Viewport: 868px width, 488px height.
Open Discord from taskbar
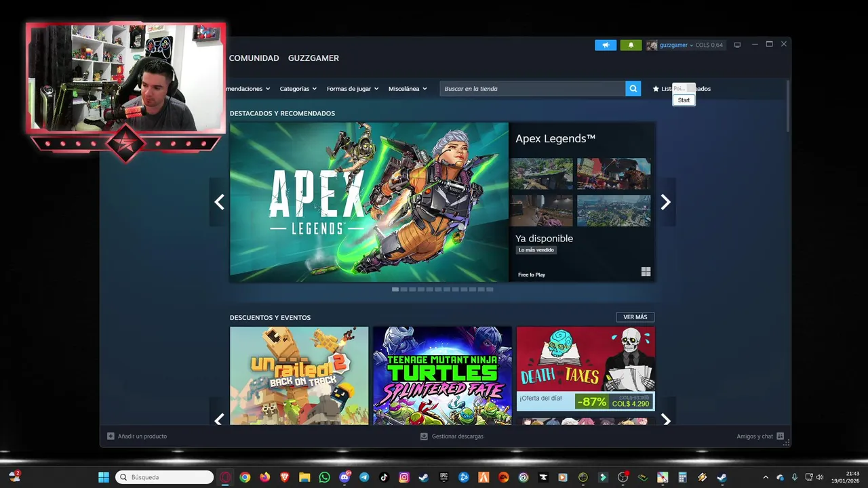(x=344, y=477)
